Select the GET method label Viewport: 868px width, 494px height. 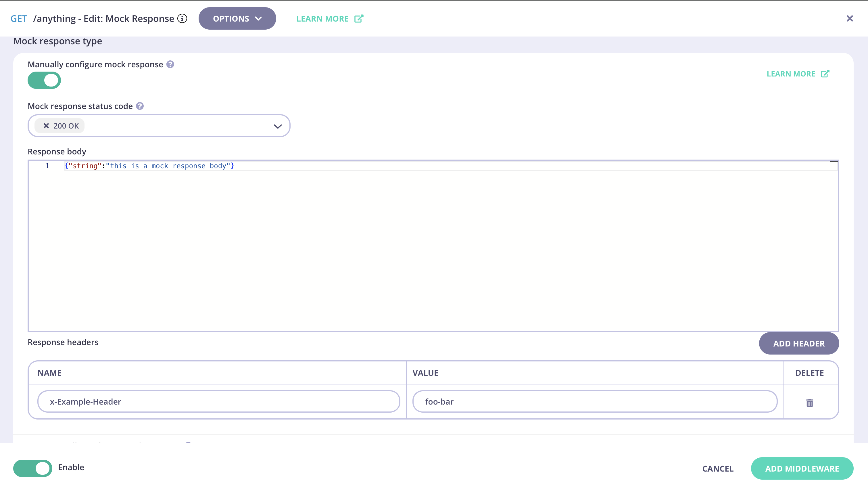(19, 18)
